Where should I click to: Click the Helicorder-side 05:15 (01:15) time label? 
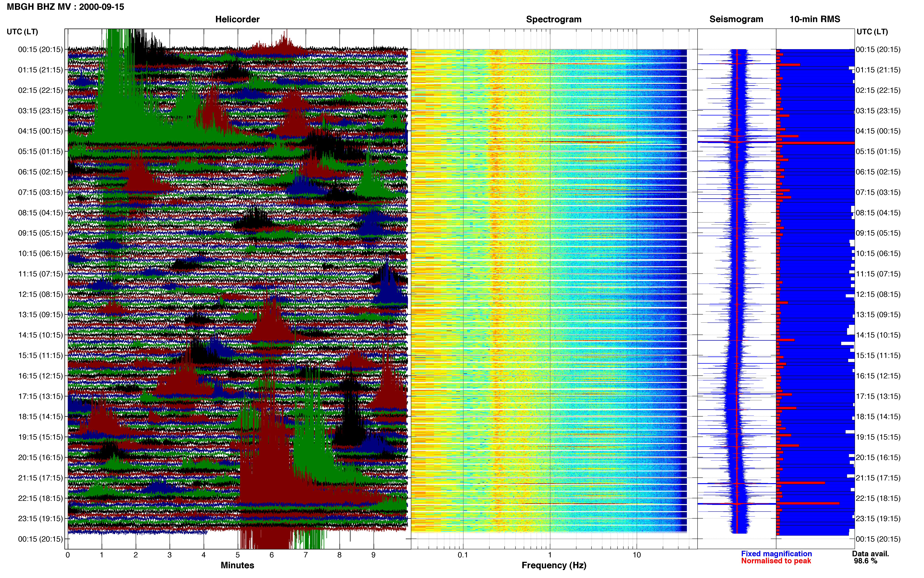[x=41, y=151]
